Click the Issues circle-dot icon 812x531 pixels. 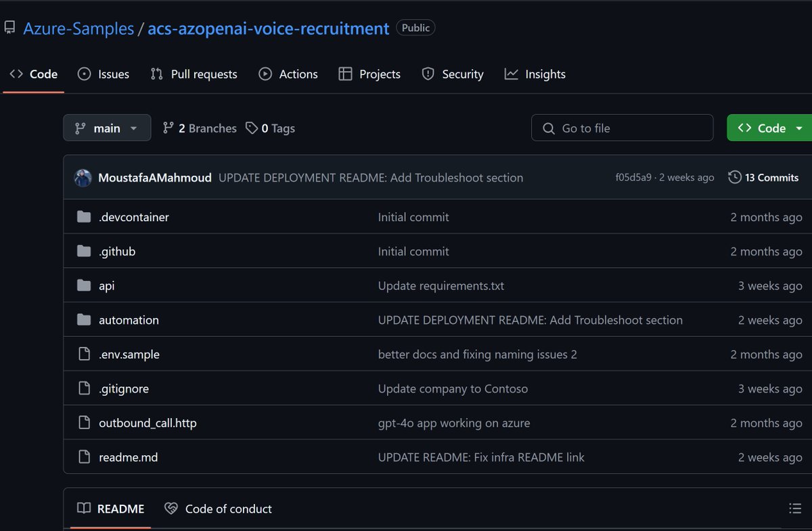85,74
